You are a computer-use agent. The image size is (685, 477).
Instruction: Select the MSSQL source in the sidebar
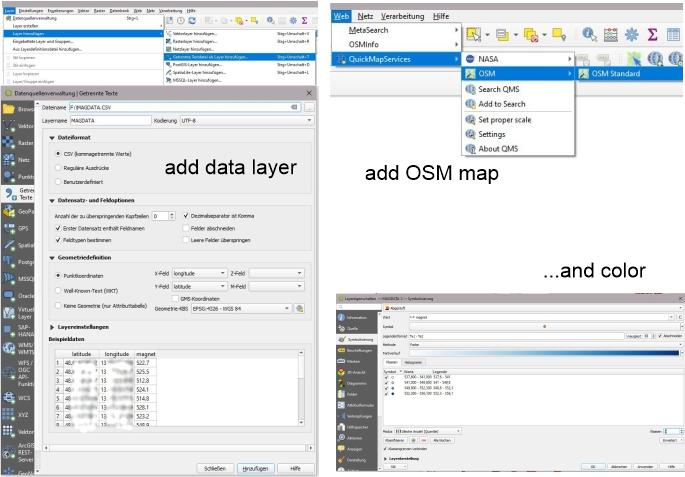pos(18,278)
